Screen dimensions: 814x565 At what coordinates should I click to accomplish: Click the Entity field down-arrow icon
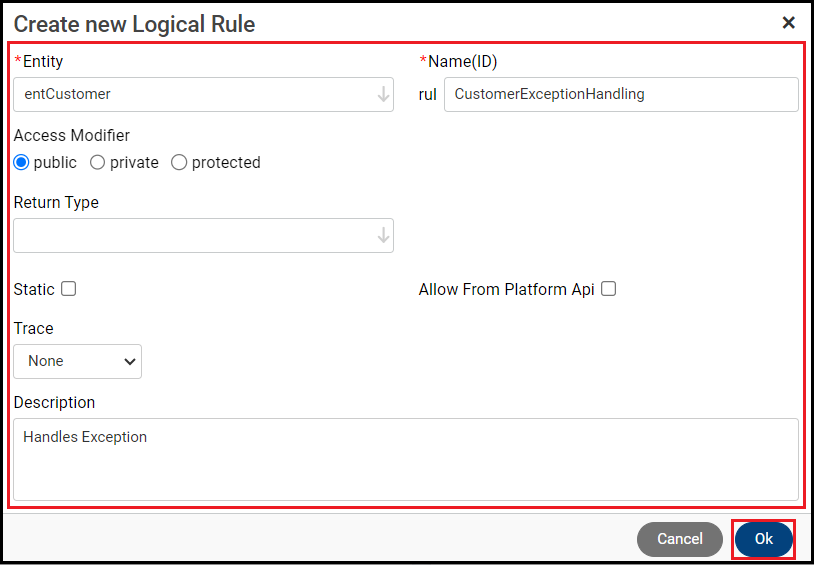[x=383, y=95]
